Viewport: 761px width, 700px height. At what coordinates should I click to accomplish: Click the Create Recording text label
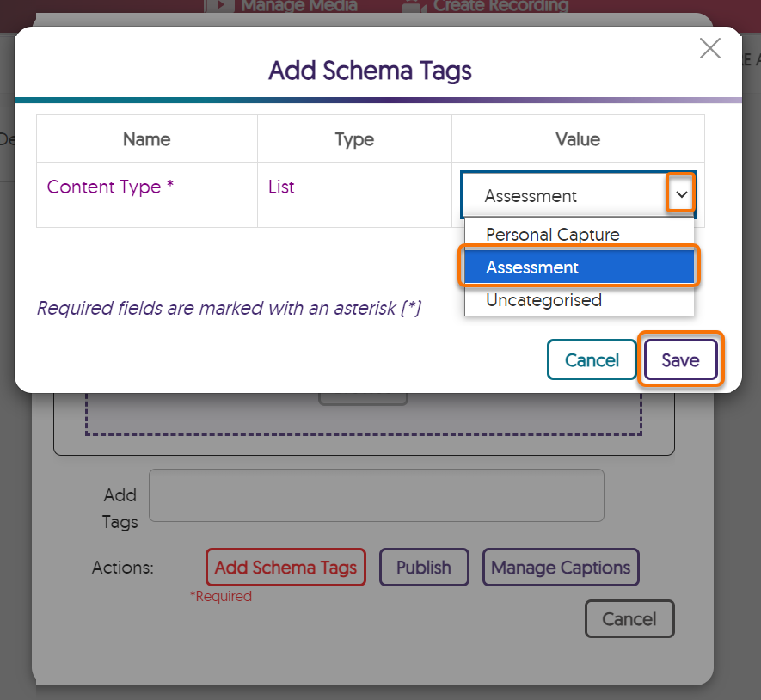coord(500,6)
